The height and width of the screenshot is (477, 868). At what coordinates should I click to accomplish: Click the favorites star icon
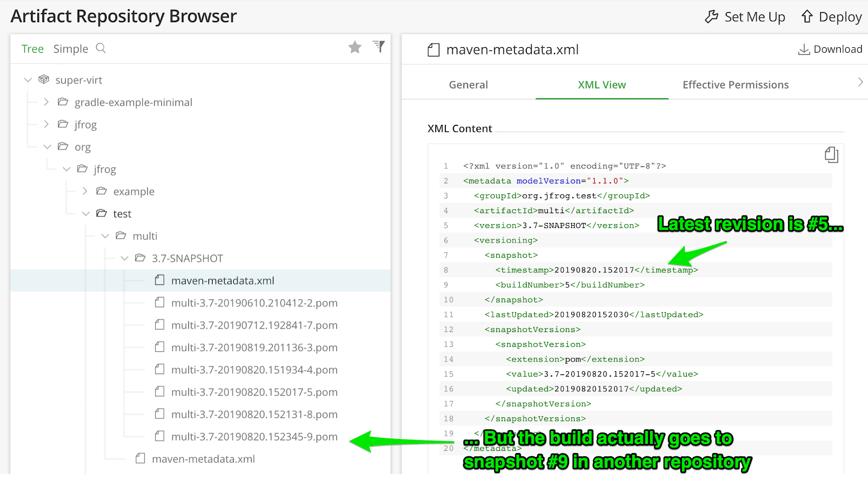point(355,47)
